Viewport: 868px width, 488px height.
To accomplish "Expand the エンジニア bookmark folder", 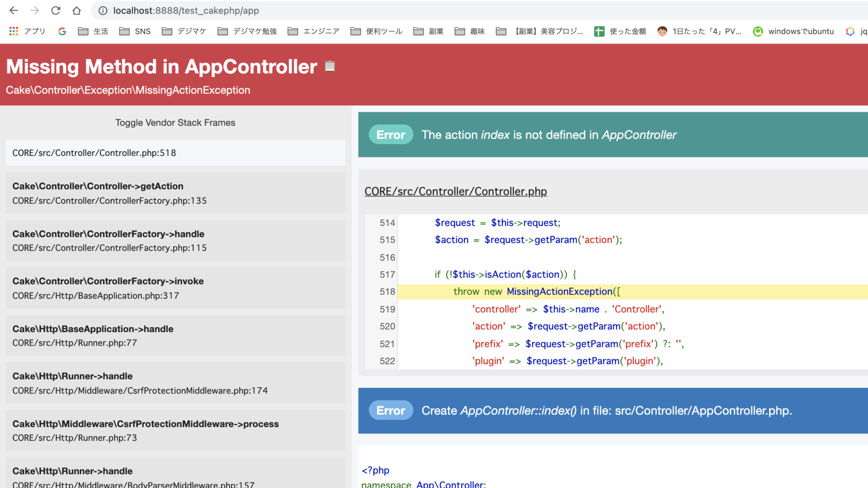I will tap(313, 31).
